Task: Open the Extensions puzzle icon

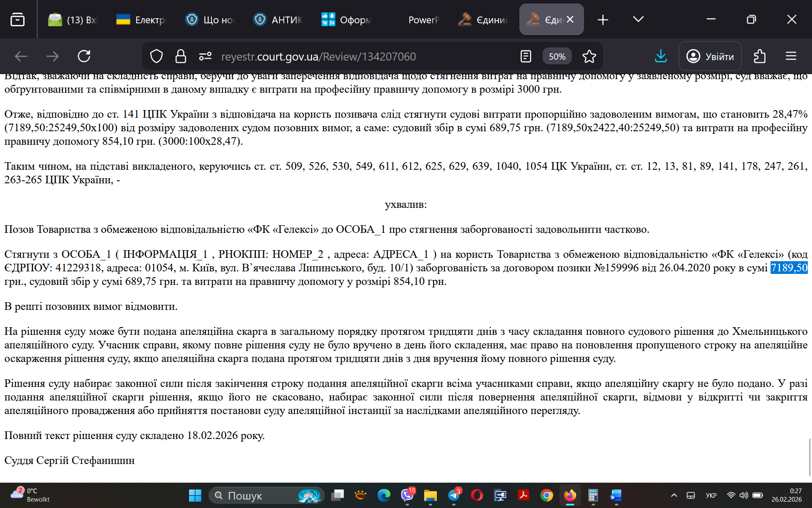Action: (760, 56)
